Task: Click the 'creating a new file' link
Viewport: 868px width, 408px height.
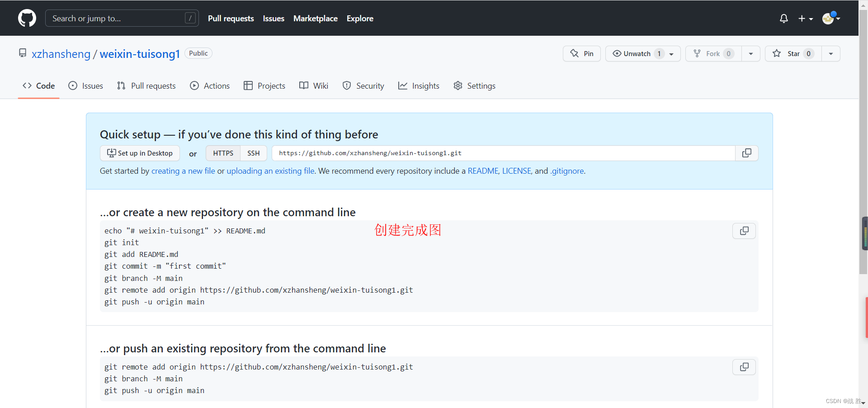Action: (183, 171)
